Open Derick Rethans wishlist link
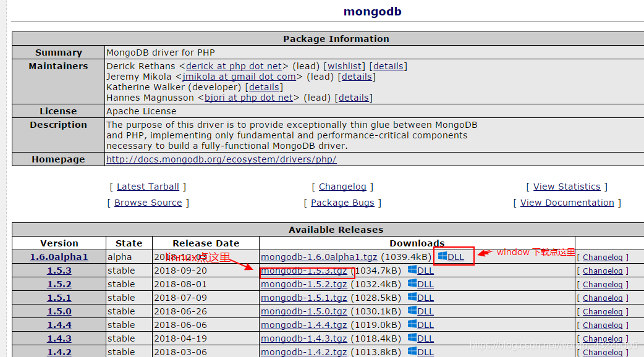 click(344, 66)
